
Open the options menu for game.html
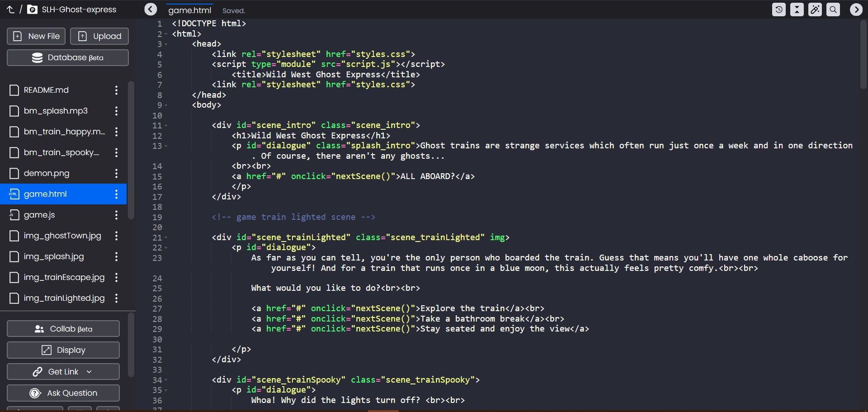[x=116, y=194]
